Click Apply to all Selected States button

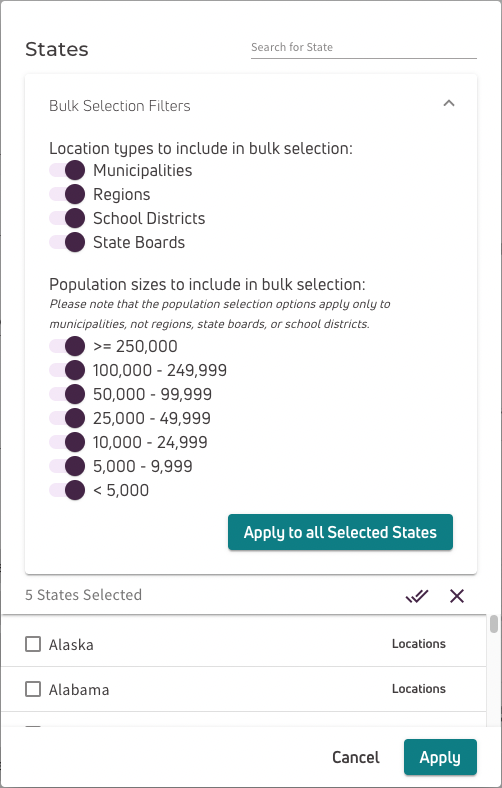click(340, 532)
